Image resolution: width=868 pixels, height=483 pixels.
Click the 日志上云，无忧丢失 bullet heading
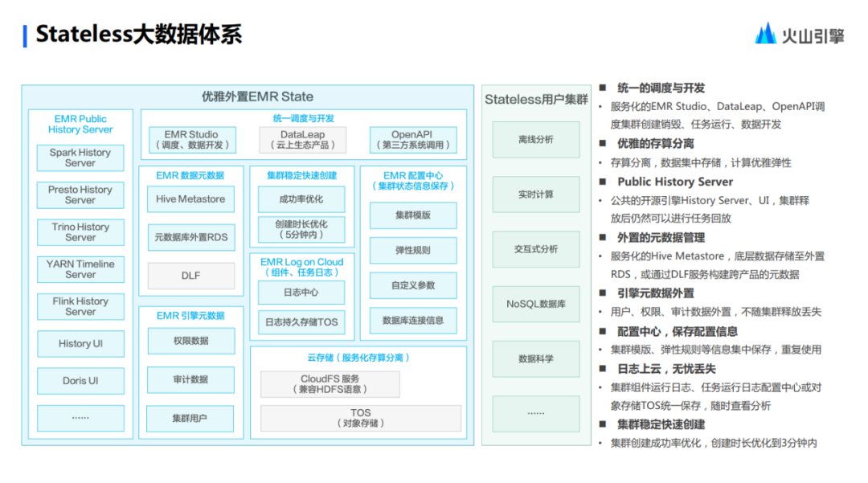click(x=666, y=369)
